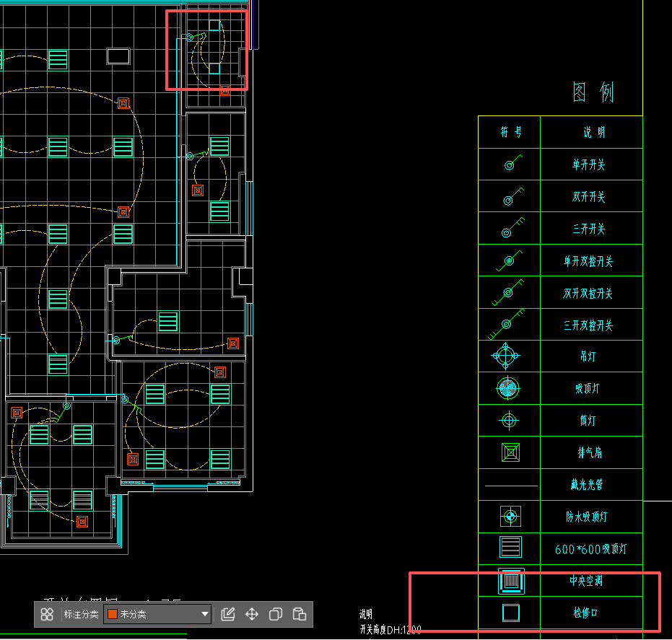The width and height of the screenshot is (672, 640).
Task: Click the 吊灯 legend description text
Action: [588, 356]
